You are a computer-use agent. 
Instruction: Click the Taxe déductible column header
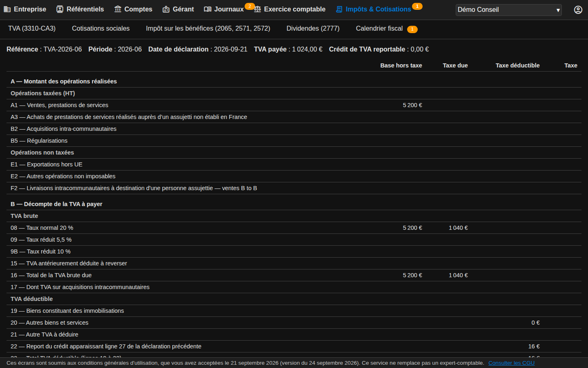(517, 65)
